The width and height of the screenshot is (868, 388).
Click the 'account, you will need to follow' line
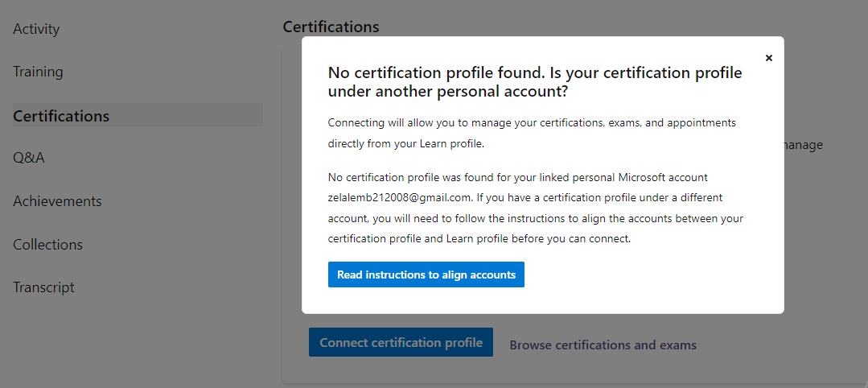(x=535, y=218)
